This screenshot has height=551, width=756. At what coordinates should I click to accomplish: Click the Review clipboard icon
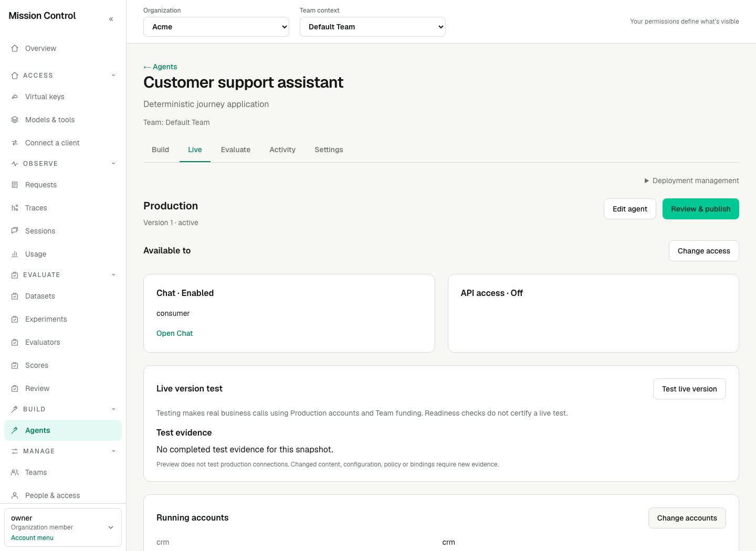[15, 388]
